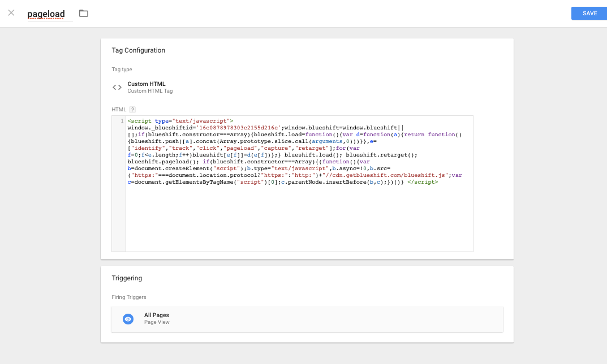Click the Triggering section heading
607x364 pixels.
click(127, 278)
